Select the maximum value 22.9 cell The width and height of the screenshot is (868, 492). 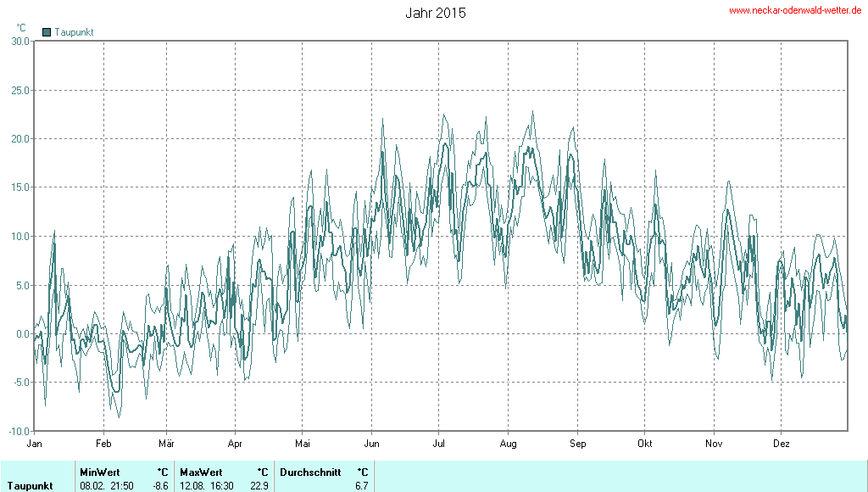coord(259,486)
